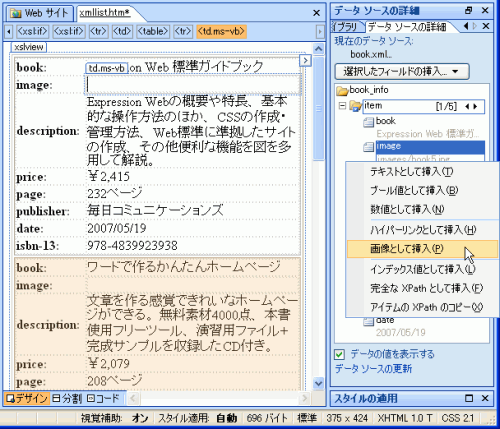Screen dimensions: 500x429
Task: Collapse the item node
Action: (342, 106)
